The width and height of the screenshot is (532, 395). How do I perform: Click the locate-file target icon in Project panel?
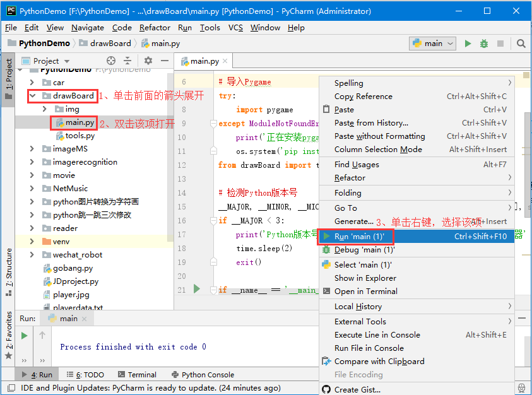tap(111, 61)
